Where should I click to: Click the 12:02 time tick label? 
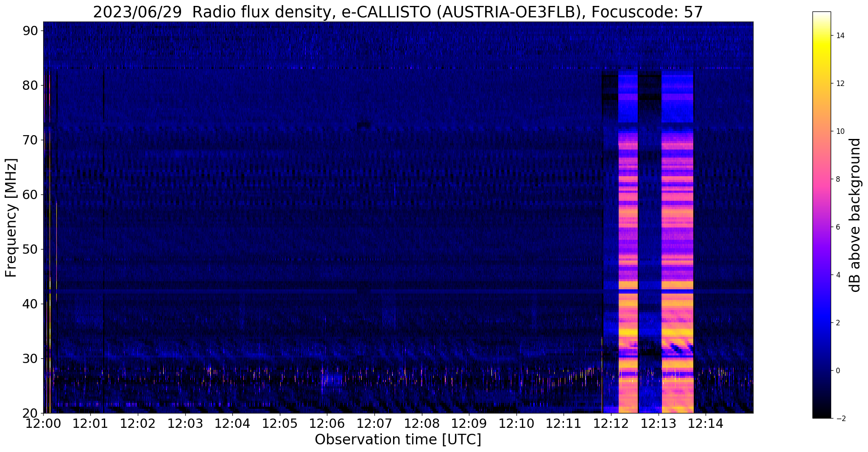point(138,424)
